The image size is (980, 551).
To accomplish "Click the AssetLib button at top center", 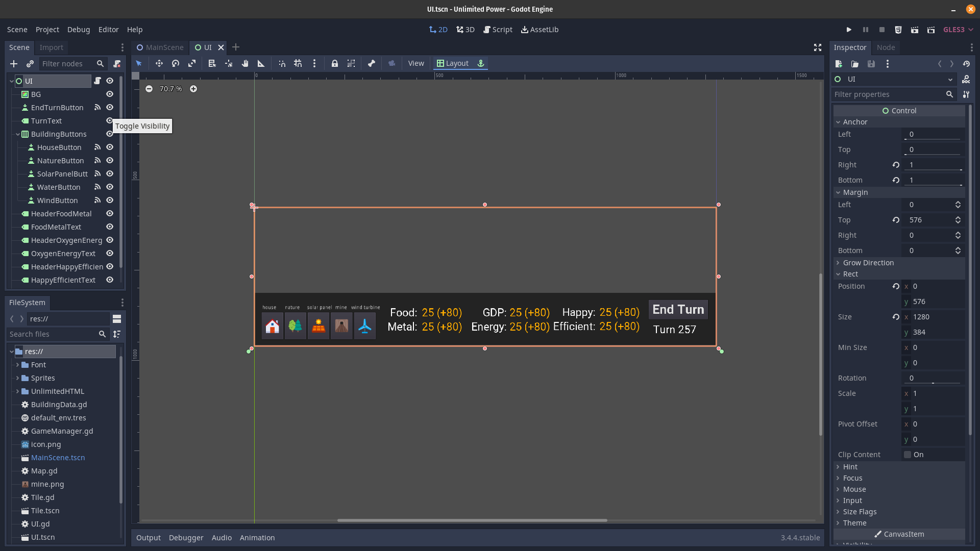I will [x=540, y=30].
